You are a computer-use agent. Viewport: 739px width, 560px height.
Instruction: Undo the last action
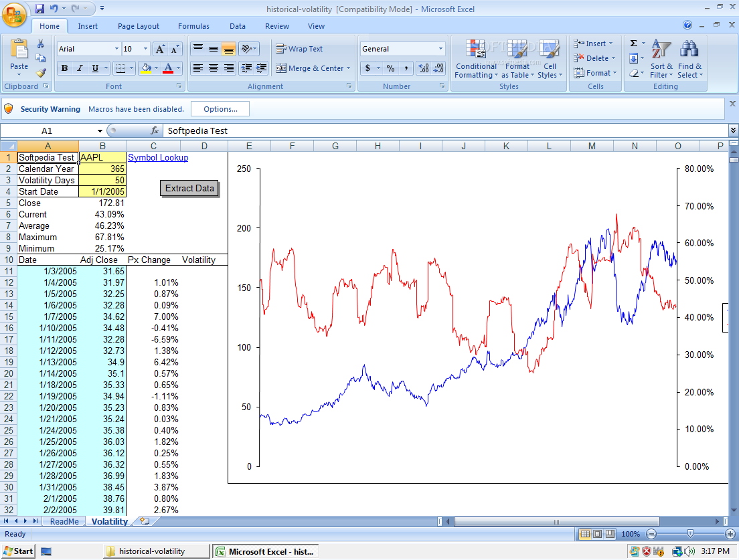pyautogui.click(x=54, y=9)
